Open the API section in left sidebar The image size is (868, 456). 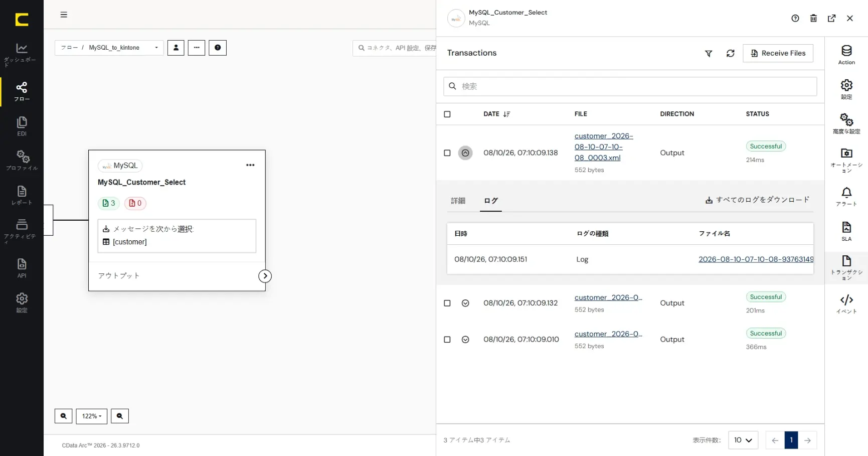click(22, 268)
